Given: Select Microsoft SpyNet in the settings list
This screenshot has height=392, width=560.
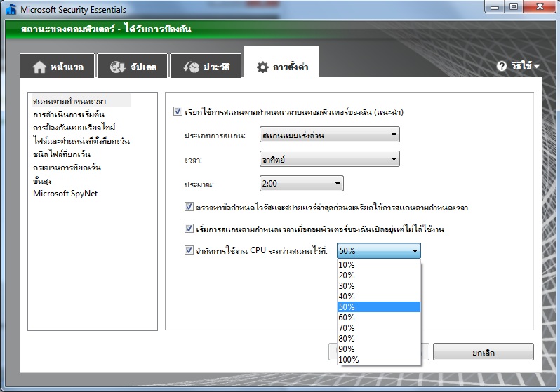Looking at the screenshot, I should click(x=65, y=194).
